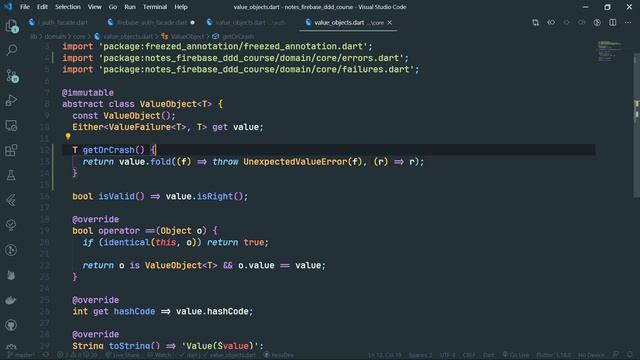Open the Docker whale view
640x360 pixels.
pos(11,300)
